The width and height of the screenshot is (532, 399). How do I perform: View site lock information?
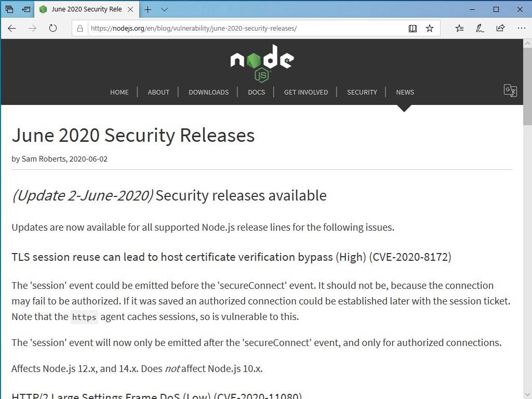pos(80,29)
